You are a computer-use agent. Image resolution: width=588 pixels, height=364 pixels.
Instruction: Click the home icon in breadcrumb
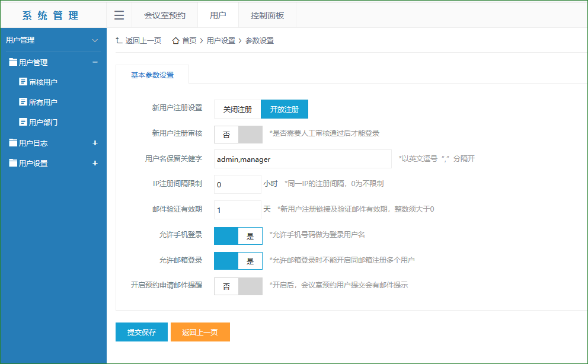175,41
